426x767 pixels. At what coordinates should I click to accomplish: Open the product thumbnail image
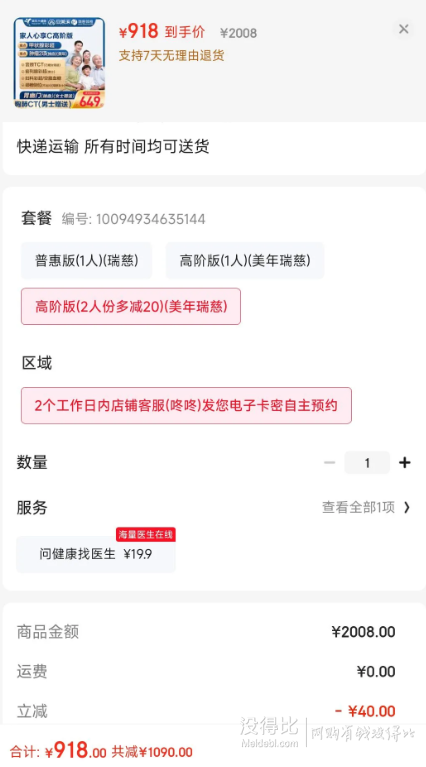[x=59, y=63]
